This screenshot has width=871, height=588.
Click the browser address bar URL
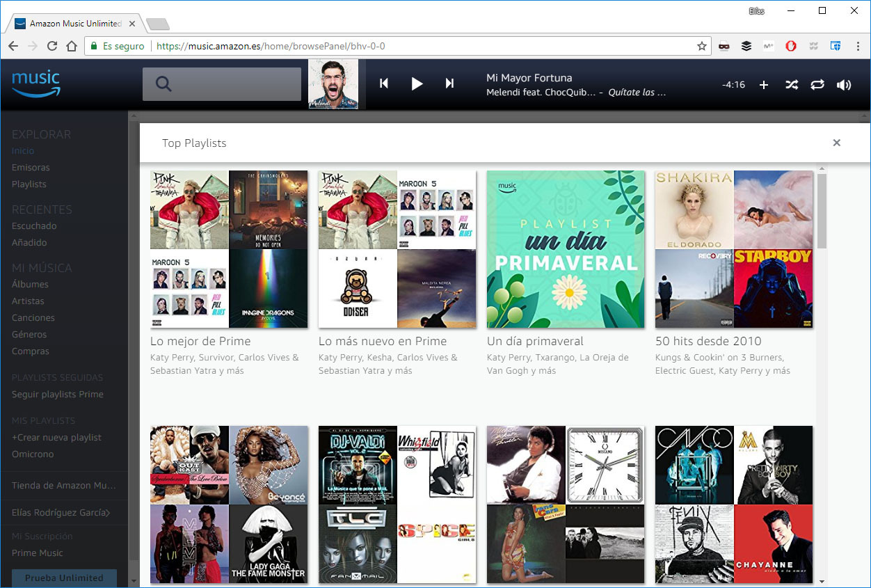pyautogui.click(x=271, y=46)
